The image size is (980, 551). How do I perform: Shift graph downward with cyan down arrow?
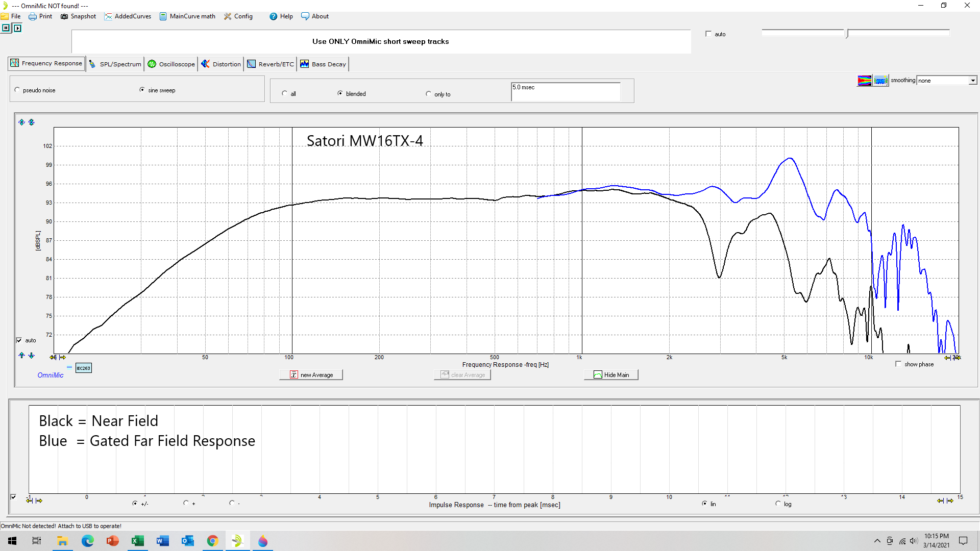click(31, 355)
